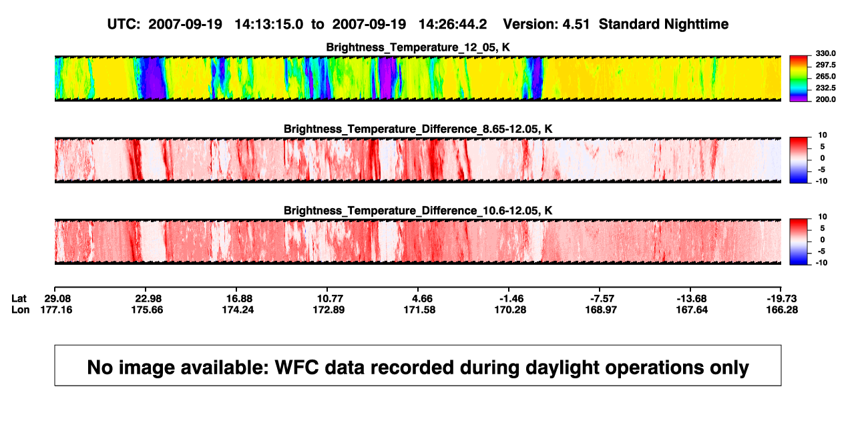The width and height of the screenshot is (868, 445).
Task: Open the 8.65-12.05 difference image strip
Action: point(417,160)
